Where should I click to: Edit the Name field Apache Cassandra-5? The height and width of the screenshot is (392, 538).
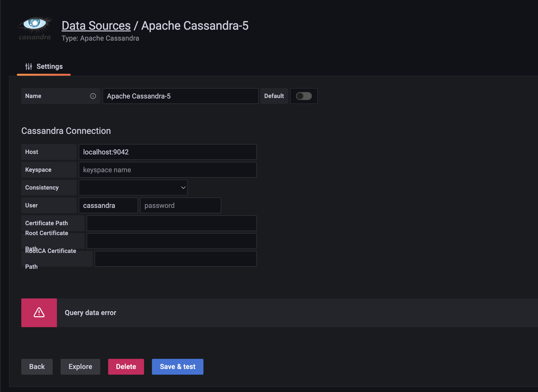pyautogui.click(x=180, y=96)
